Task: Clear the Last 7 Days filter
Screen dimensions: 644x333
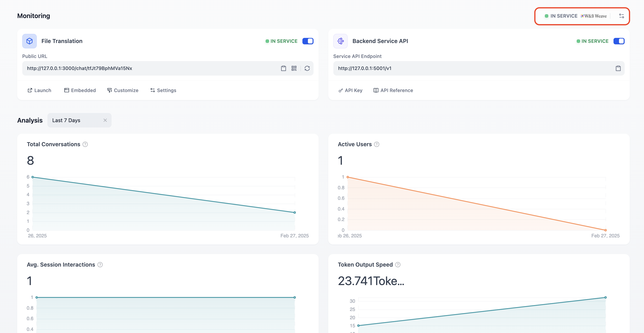Action: click(x=105, y=120)
